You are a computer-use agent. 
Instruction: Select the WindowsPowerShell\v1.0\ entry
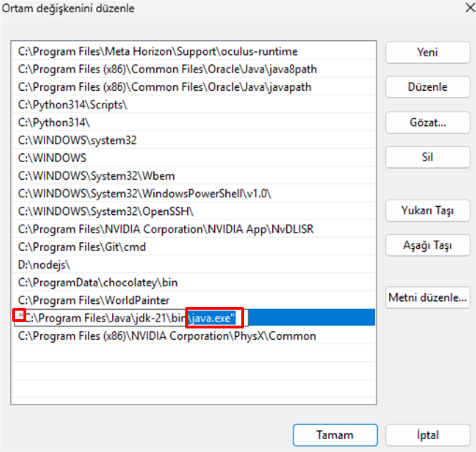tap(194, 194)
